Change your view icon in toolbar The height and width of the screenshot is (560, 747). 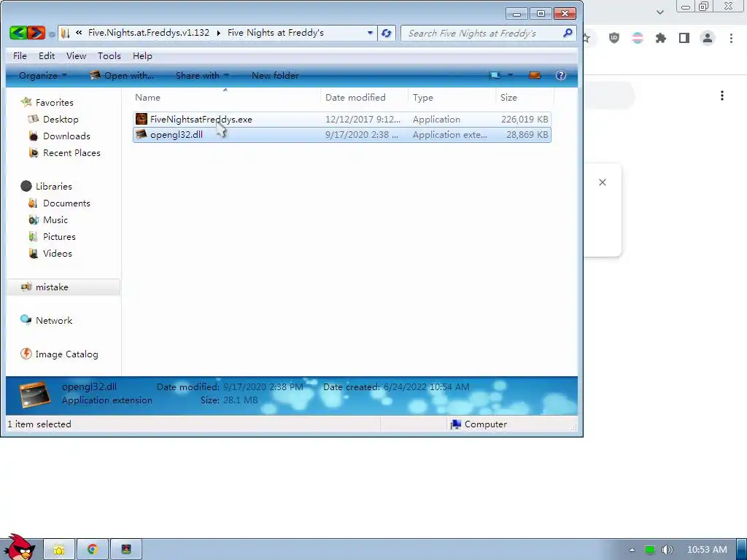[495, 75]
